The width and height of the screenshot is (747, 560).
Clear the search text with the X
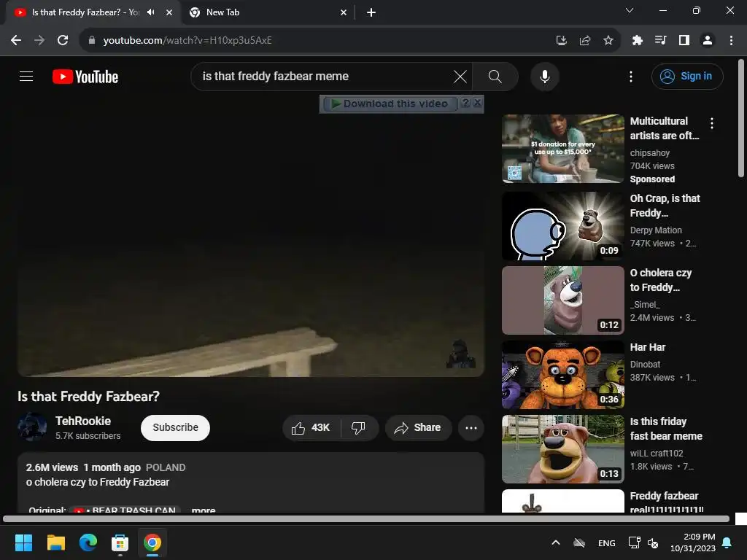pos(460,76)
